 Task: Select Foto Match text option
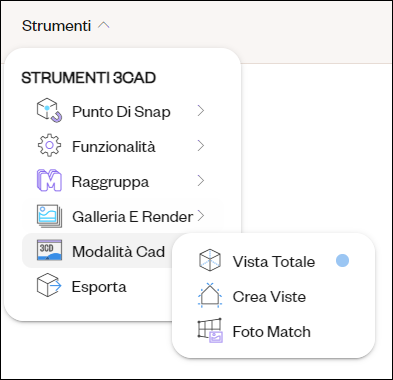pyautogui.click(x=272, y=332)
